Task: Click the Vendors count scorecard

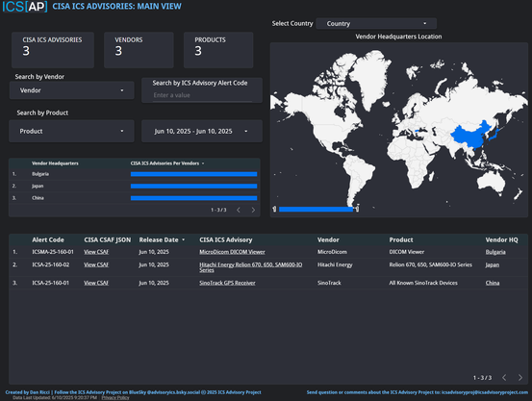Action: click(139, 50)
